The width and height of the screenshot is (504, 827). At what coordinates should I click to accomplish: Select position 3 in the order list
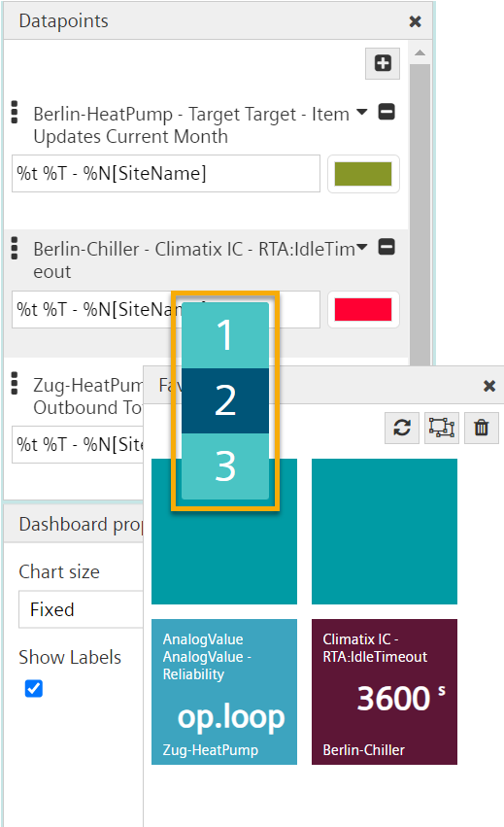(225, 466)
